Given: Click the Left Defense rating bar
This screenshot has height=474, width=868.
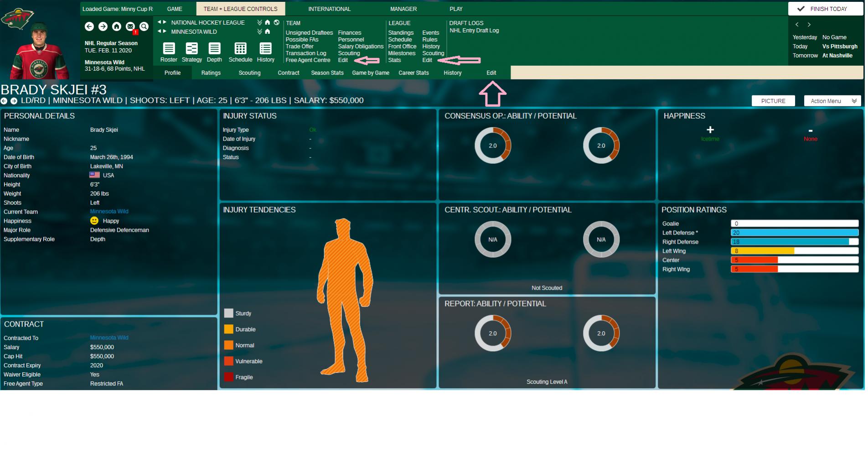Looking at the screenshot, I should click(x=795, y=233).
